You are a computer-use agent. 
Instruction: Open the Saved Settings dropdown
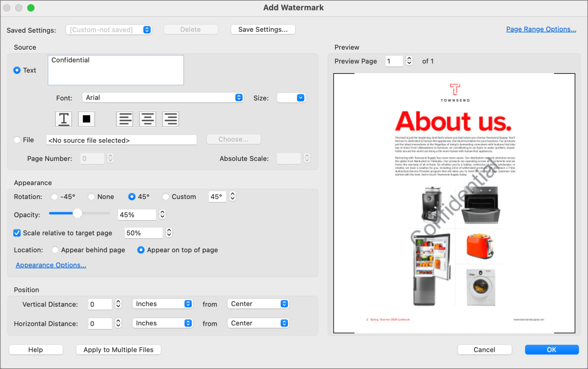[109, 29]
